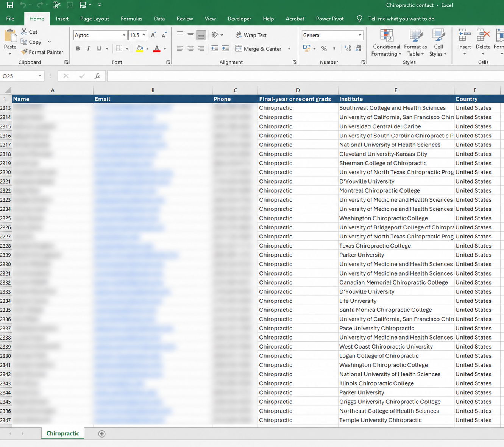This screenshot has height=447, width=504.
Task: Decrease font size with the smaller A
Action: pyautogui.click(x=164, y=35)
